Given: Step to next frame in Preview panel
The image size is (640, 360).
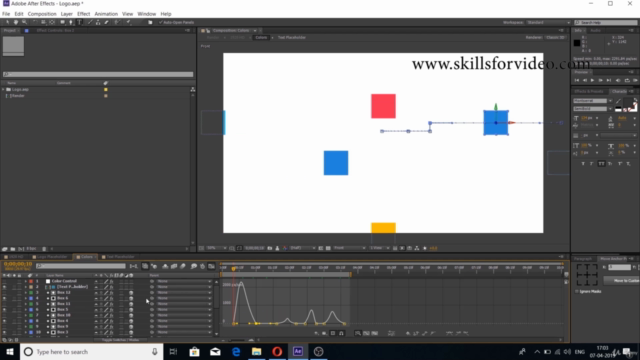Looking at the screenshot, I should point(600,80).
